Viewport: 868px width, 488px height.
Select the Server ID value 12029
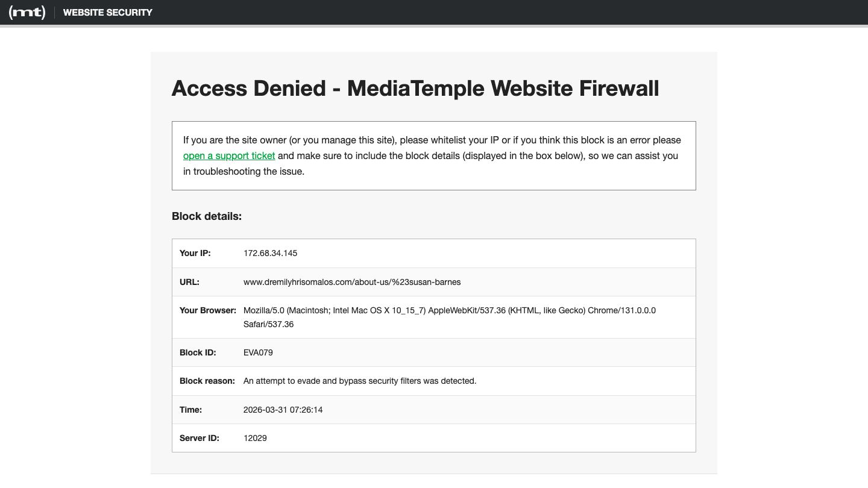point(255,438)
